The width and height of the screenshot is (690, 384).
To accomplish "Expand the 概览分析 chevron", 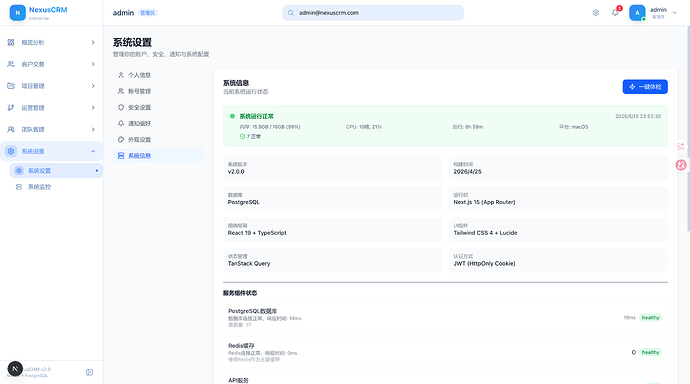I will click(93, 42).
